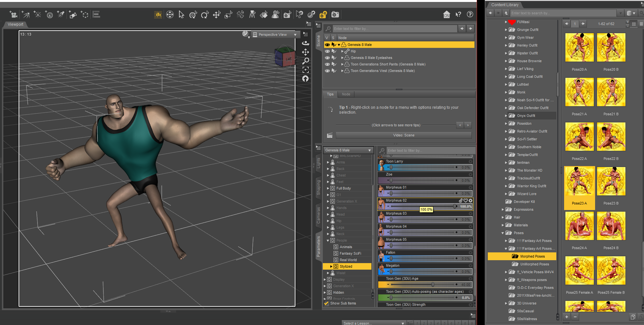Open the Perspective View dropdown
644x325 pixels.
pyautogui.click(x=276, y=35)
